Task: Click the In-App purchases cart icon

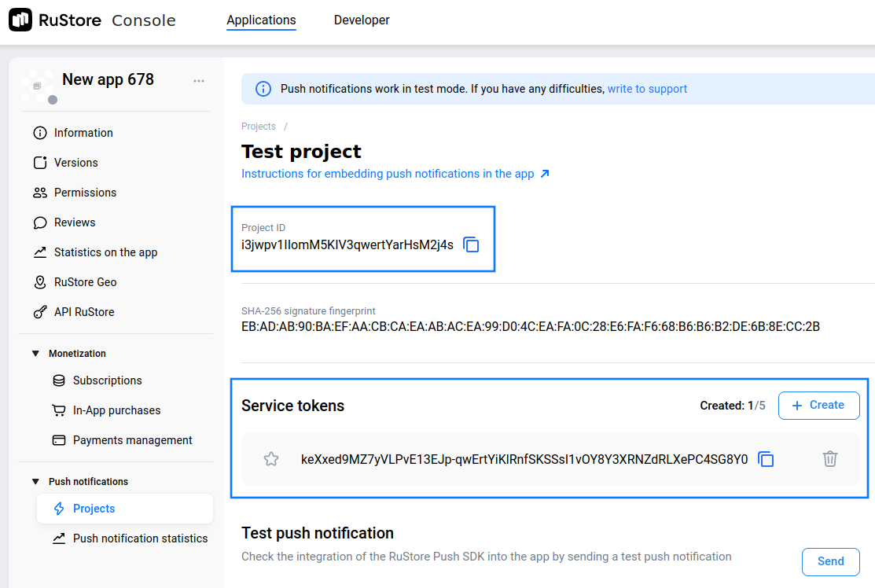Action: pyautogui.click(x=59, y=410)
